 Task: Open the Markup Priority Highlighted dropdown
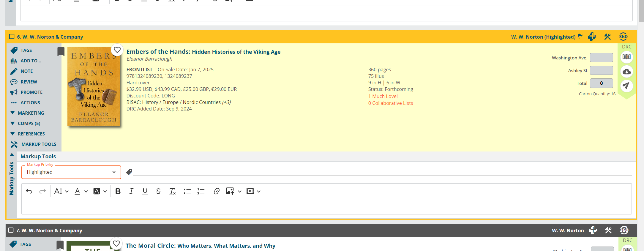(x=71, y=172)
